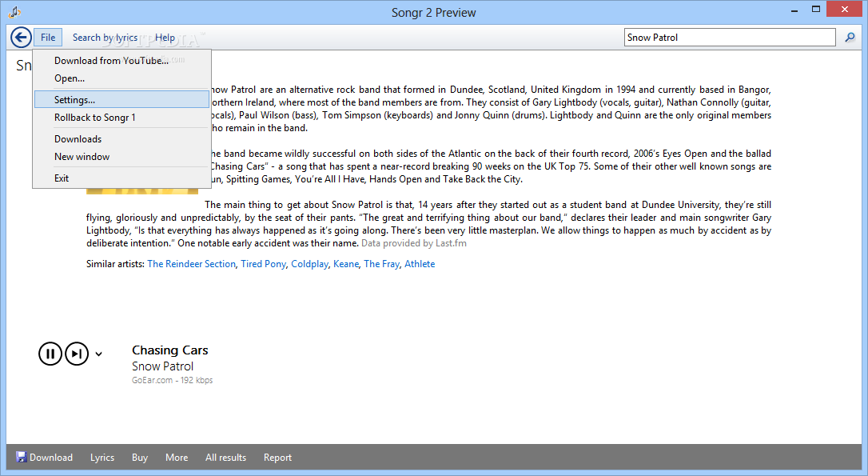This screenshot has height=476, width=868.
Task: Open the Athlete similar artist link
Action: (420, 264)
